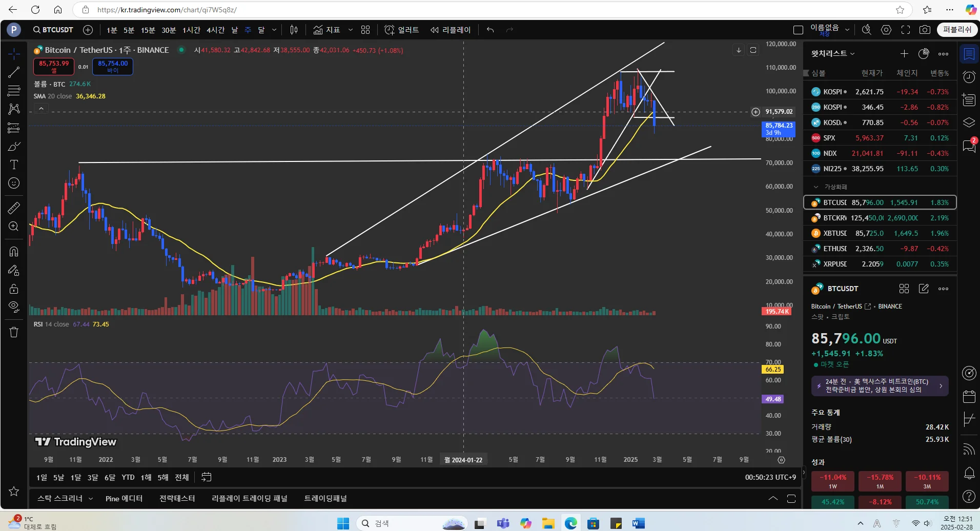Select the Text annotation tool

point(14,165)
